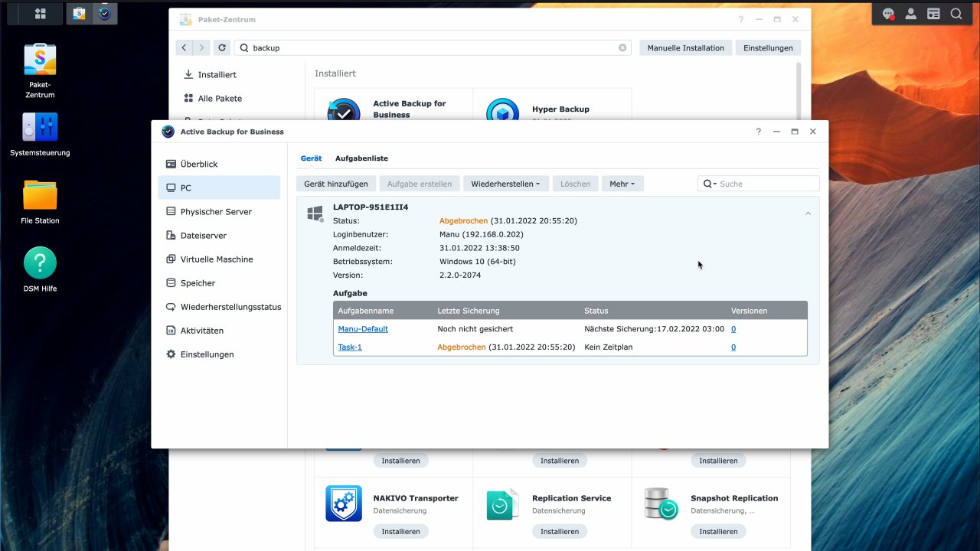Screen dimensions: 980x551
Task: Open notifications chat bubble icon
Action: pos(888,14)
